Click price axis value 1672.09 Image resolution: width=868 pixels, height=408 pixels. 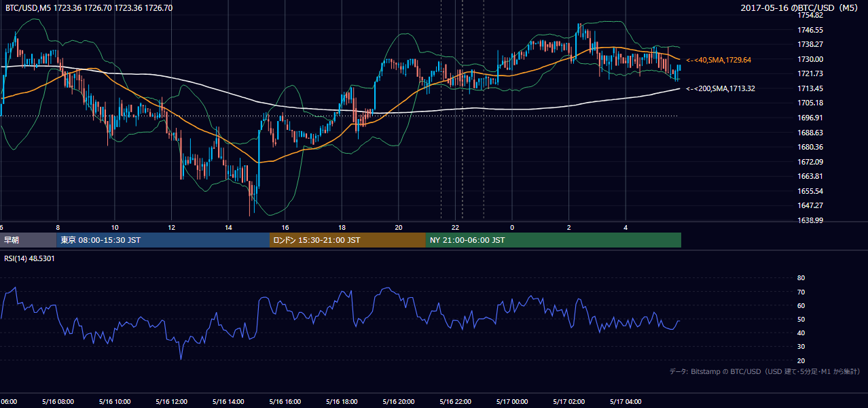tap(810, 162)
